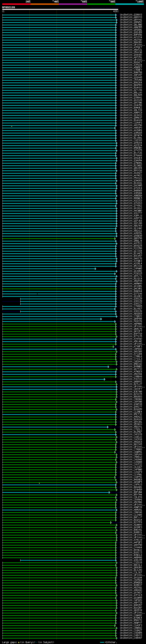This screenshot has height=644, width=146.
Task: Click the label UniRef100_A5GPS5
Action: point(131,281)
